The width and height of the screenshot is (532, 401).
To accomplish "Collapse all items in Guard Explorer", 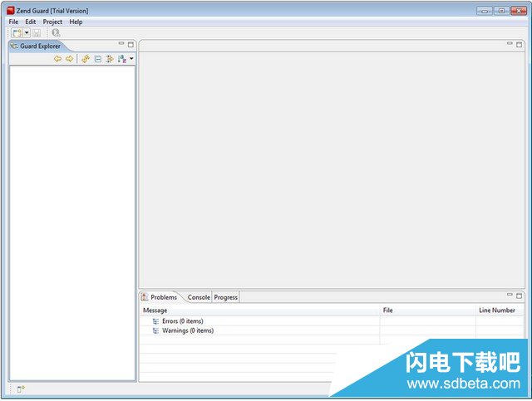I will (x=98, y=59).
